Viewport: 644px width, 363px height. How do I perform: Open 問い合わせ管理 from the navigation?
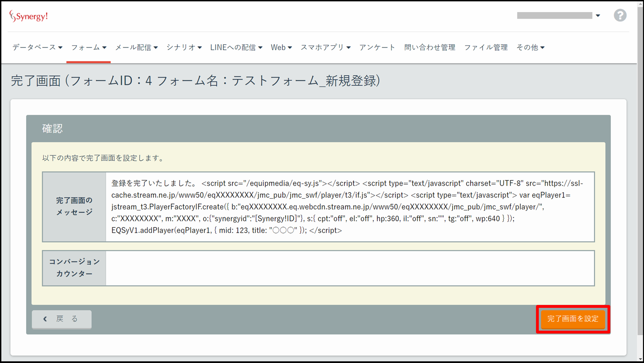(429, 48)
